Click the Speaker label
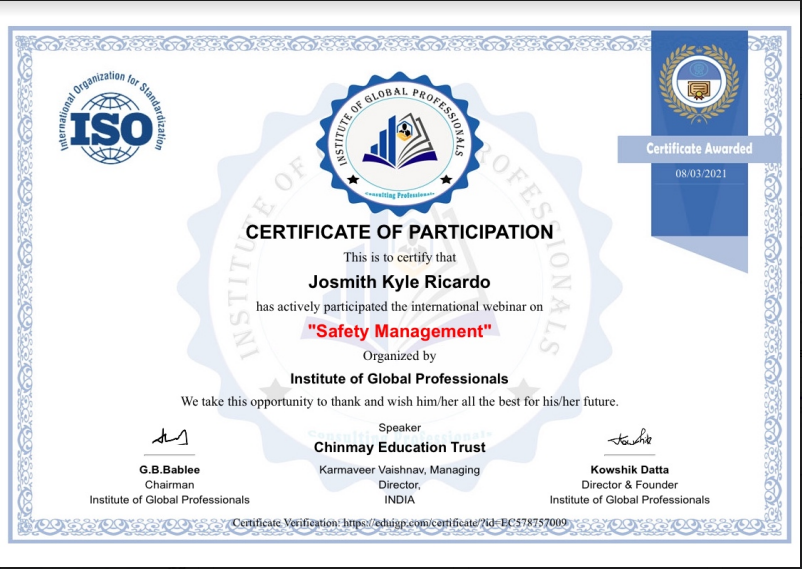The width and height of the screenshot is (802, 569). tap(399, 427)
